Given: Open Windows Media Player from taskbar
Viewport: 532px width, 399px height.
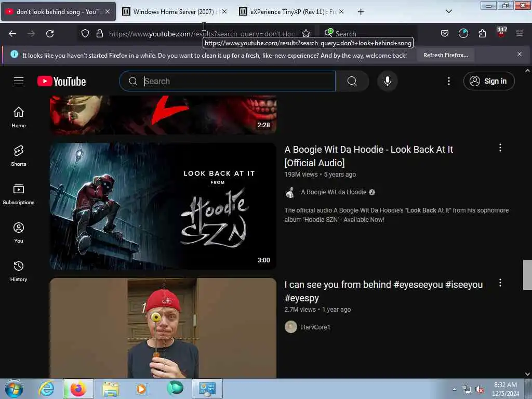Looking at the screenshot, I should point(142,389).
